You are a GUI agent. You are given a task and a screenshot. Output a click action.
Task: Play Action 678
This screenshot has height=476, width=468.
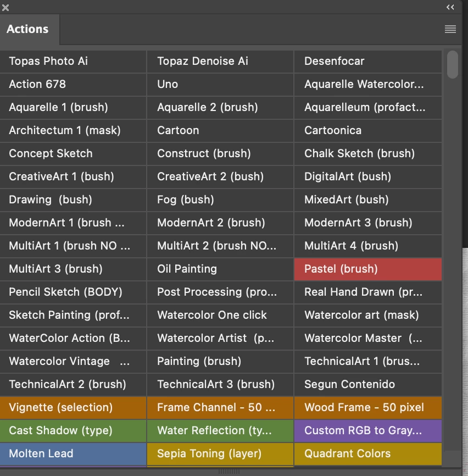[x=73, y=85]
